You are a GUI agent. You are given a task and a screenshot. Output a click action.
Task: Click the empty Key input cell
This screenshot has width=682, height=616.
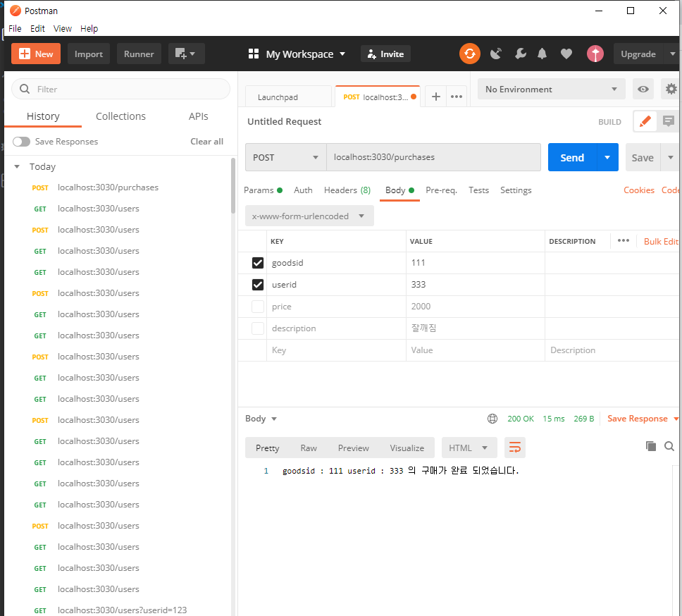click(x=336, y=350)
